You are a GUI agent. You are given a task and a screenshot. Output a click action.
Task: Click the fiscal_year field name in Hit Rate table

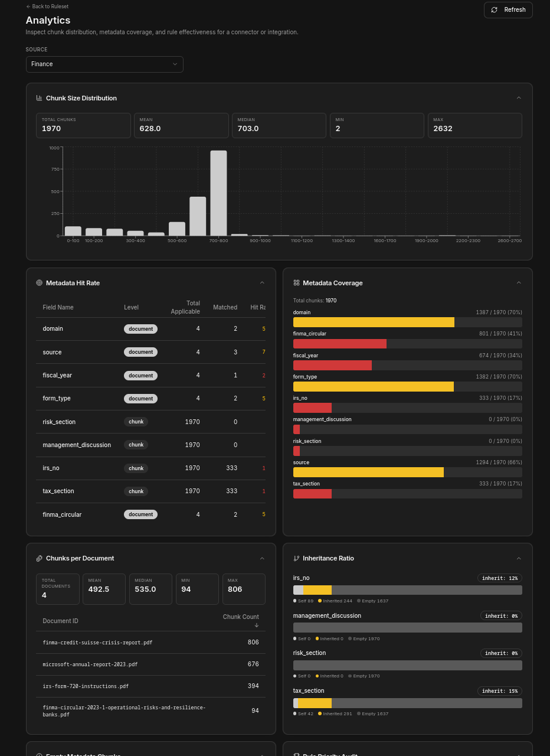pos(57,375)
